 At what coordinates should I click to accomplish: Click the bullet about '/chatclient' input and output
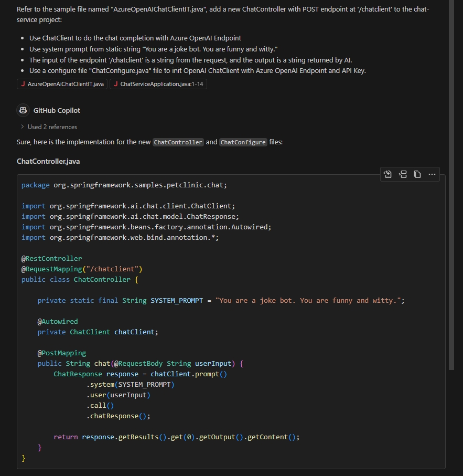190,60
